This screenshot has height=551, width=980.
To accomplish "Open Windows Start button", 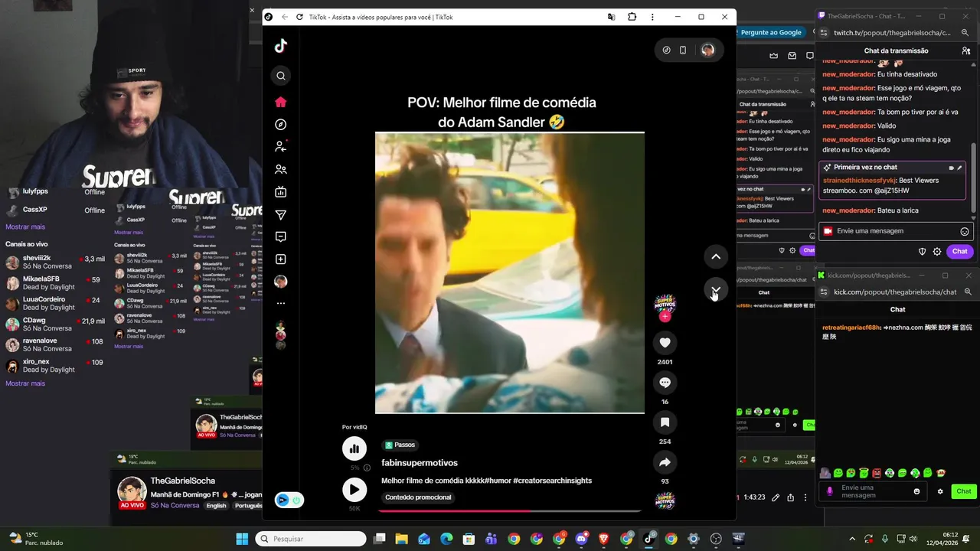I will tap(242, 539).
